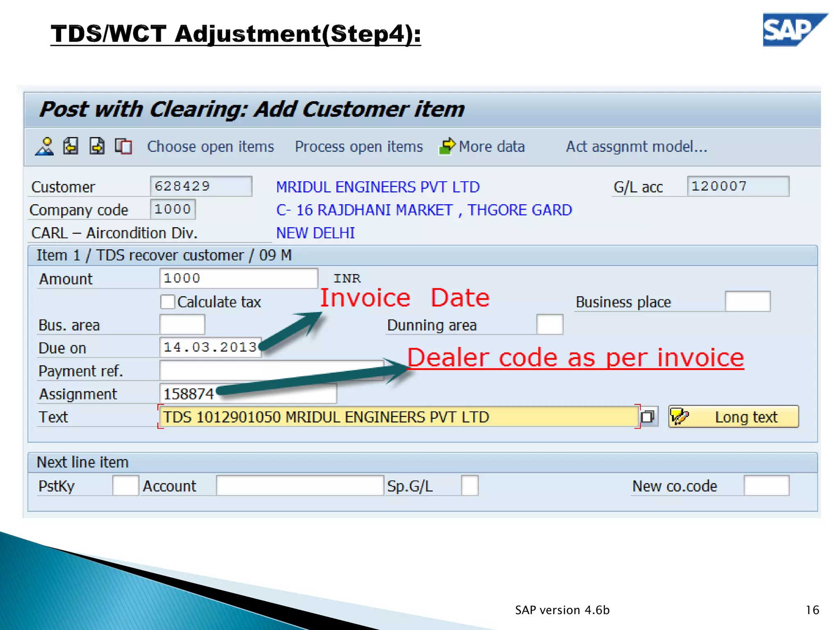The image size is (840, 630).
Task: Enable the Calculate tax checkbox
Action: pyautogui.click(x=168, y=302)
